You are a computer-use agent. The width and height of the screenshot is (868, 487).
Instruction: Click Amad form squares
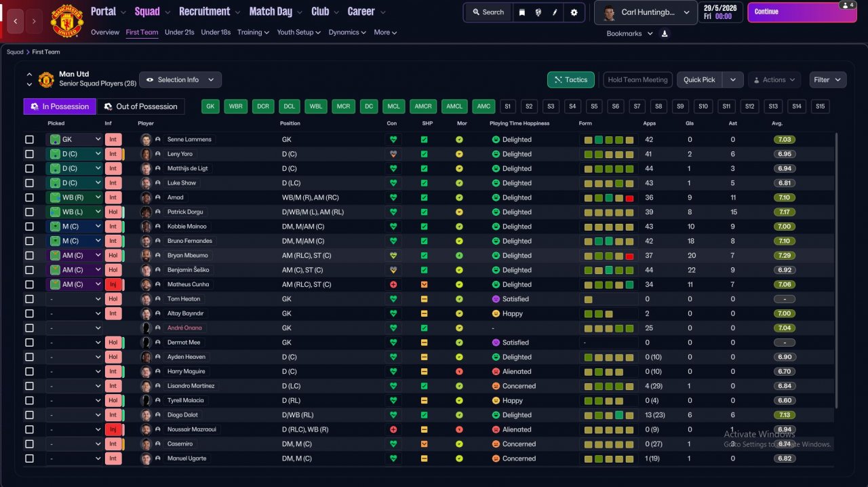[x=609, y=198]
